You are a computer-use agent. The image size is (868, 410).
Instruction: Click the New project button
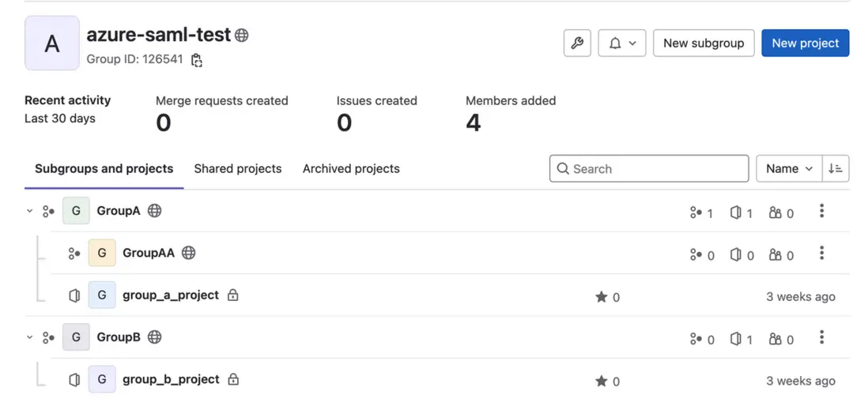coord(805,43)
